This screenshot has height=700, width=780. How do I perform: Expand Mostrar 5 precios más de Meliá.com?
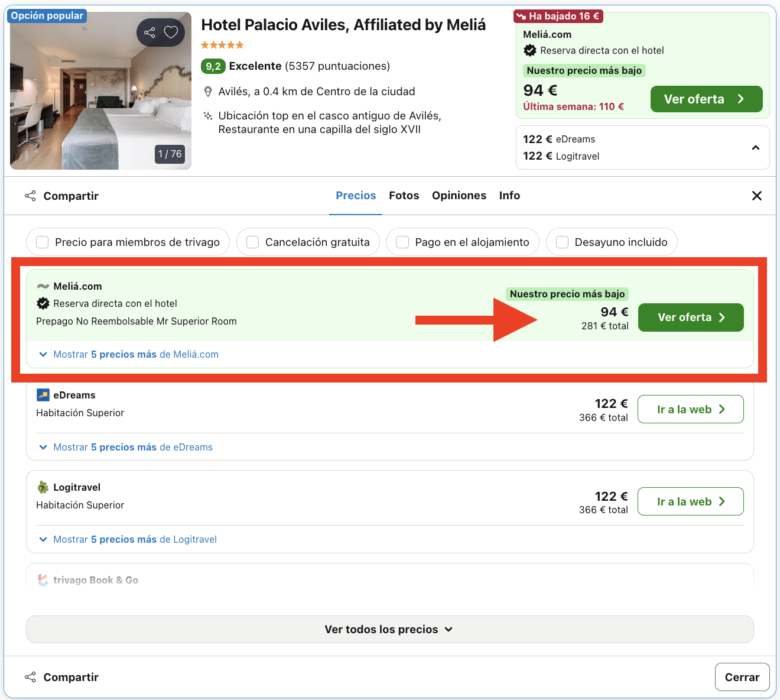pyautogui.click(x=127, y=354)
